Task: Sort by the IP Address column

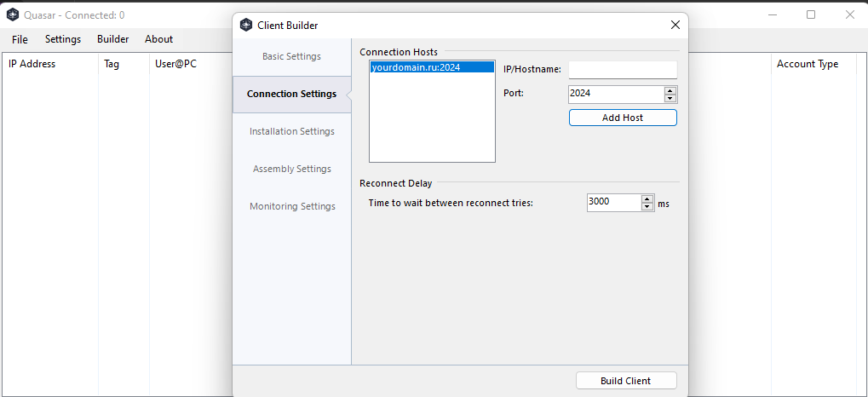Action: click(x=51, y=64)
